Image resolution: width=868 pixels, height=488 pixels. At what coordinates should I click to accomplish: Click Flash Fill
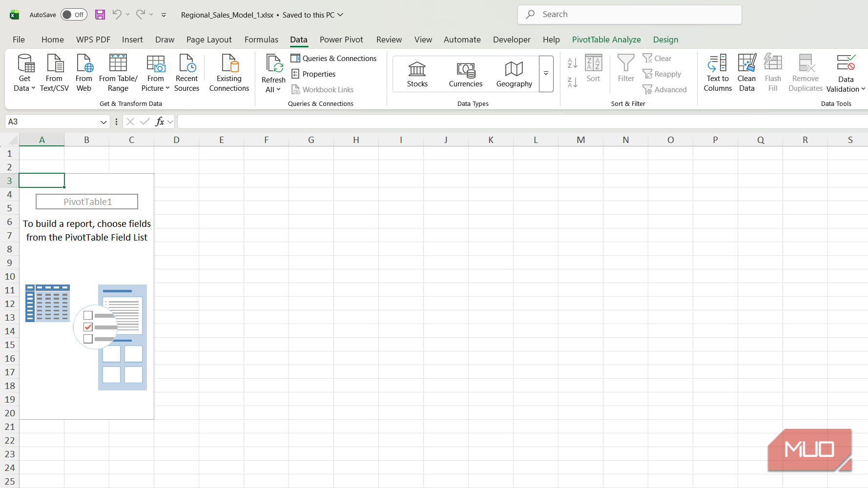pyautogui.click(x=773, y=73)
